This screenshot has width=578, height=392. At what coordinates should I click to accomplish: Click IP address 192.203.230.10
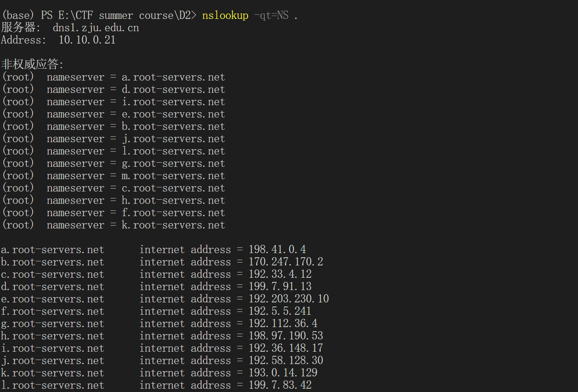[x=289, y=299]
